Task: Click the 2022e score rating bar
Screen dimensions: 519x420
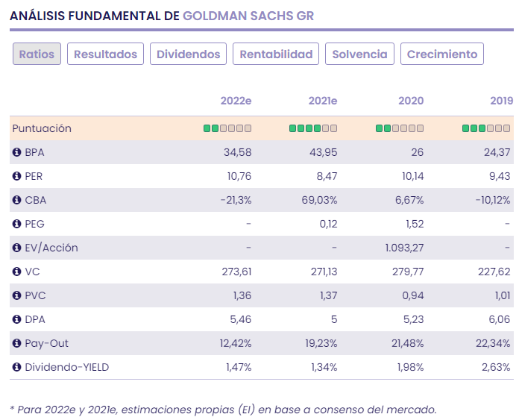Action: (227, 128)
